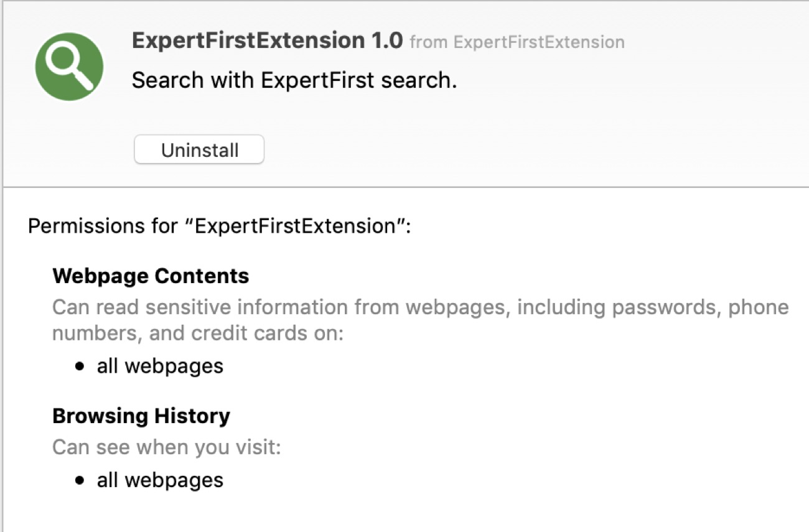Click the bullet point under Browsing History
Viewport: 809px width, 532px height.
(x=79, y=480)
